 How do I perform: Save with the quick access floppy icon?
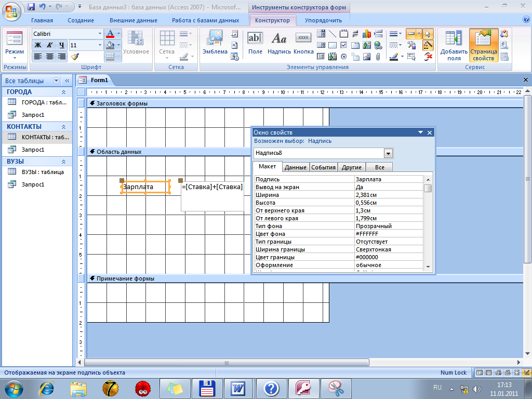pos(31,7)
